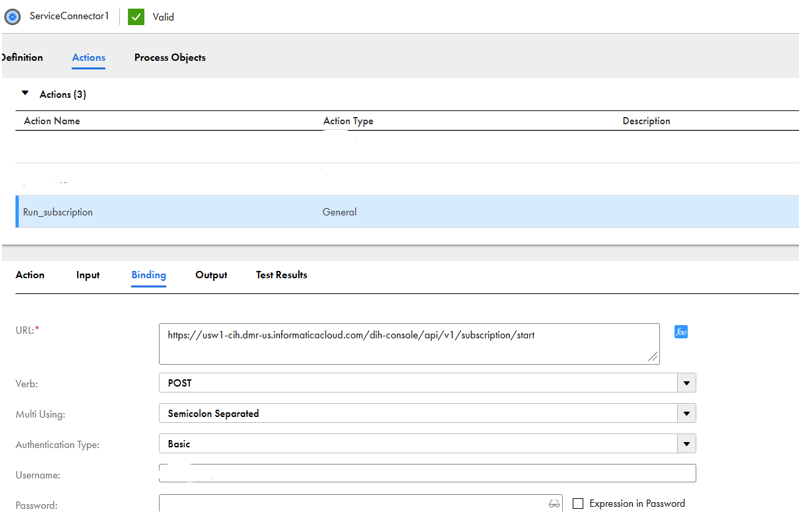799x525 pixels.
Task: Select the Binding sub-tab
Action: (x=149, y=275)
